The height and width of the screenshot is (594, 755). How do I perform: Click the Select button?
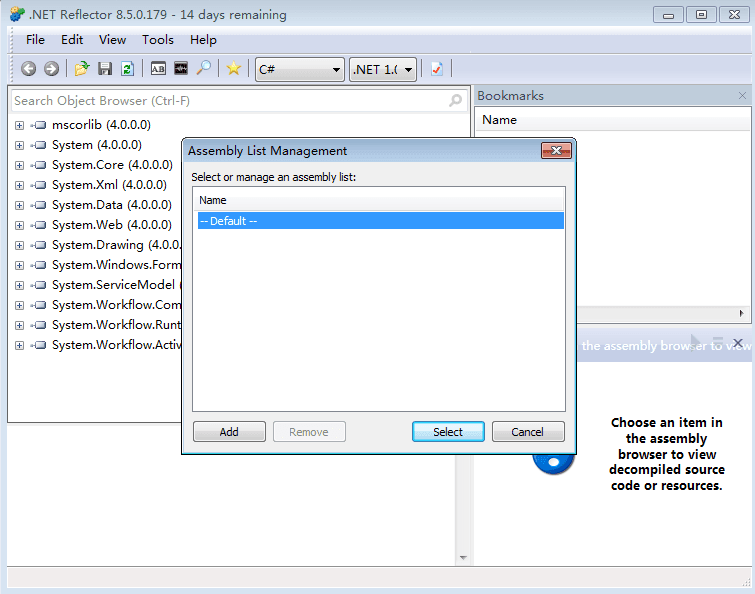(448, 432)
